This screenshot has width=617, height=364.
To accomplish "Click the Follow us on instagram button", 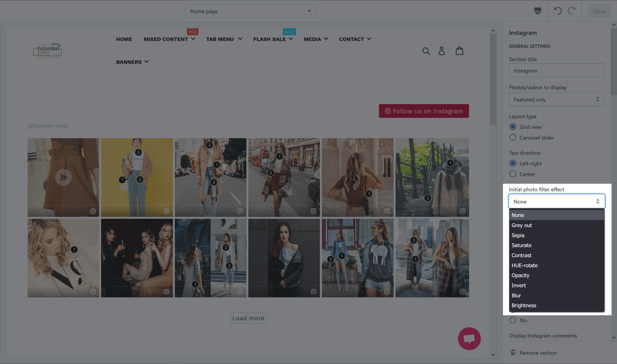I will [424, 111].
